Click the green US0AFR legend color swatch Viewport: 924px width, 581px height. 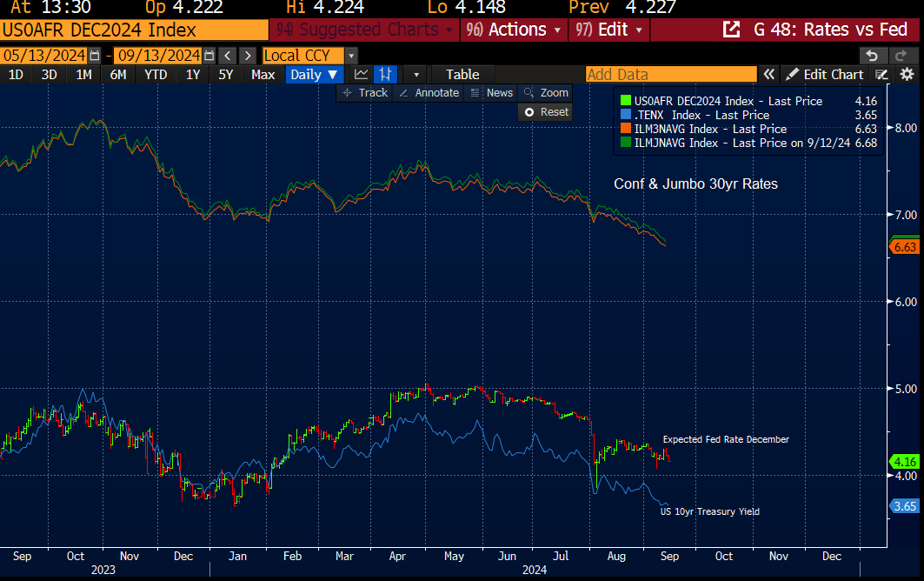click(x=624, y=101)
